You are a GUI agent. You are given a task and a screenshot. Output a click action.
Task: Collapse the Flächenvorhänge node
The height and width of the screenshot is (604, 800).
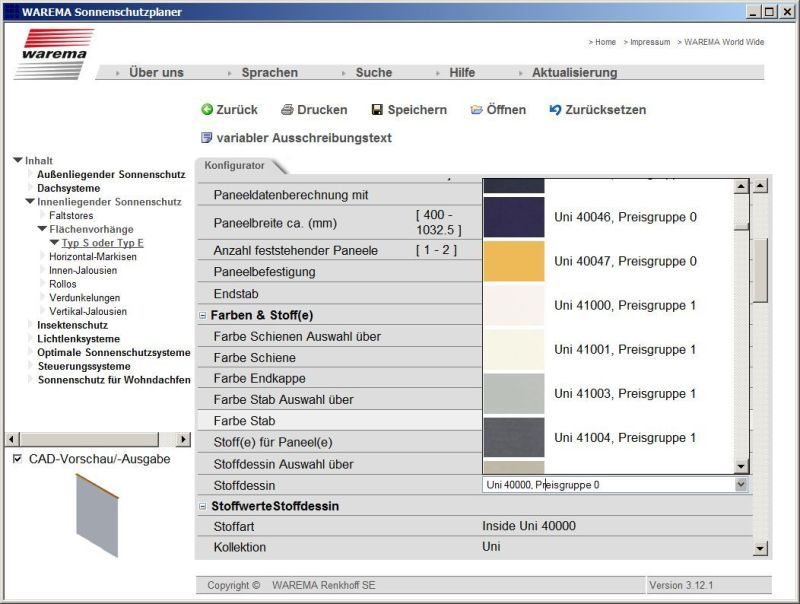[42, 229]
